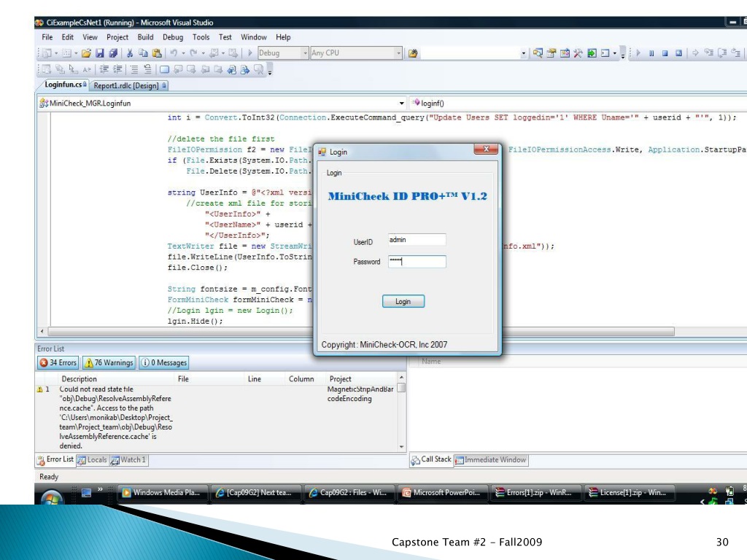Stop debugging with the square icon
This screenshot has height=560, width=747.
pos(665,53)
